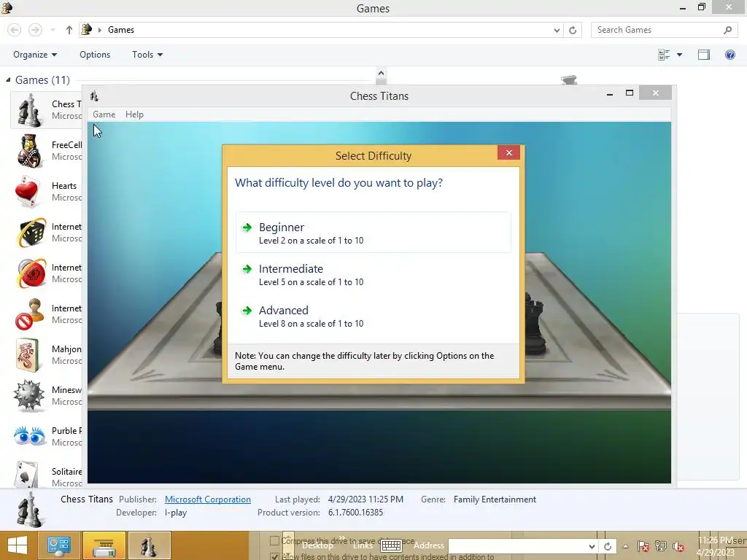Open the Game menu in Chess Titans
This screenshot has height=560, width=747.
(104, 114)
